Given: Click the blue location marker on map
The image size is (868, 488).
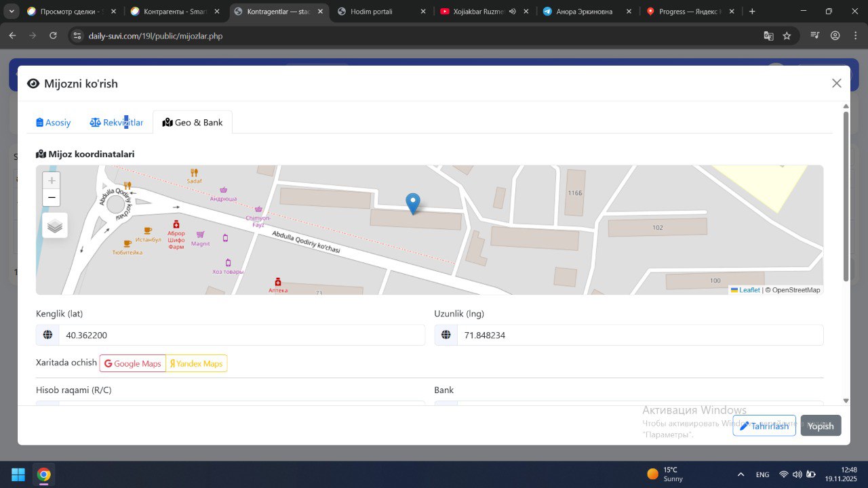Looking at the screenshot, I should point(412,203).
